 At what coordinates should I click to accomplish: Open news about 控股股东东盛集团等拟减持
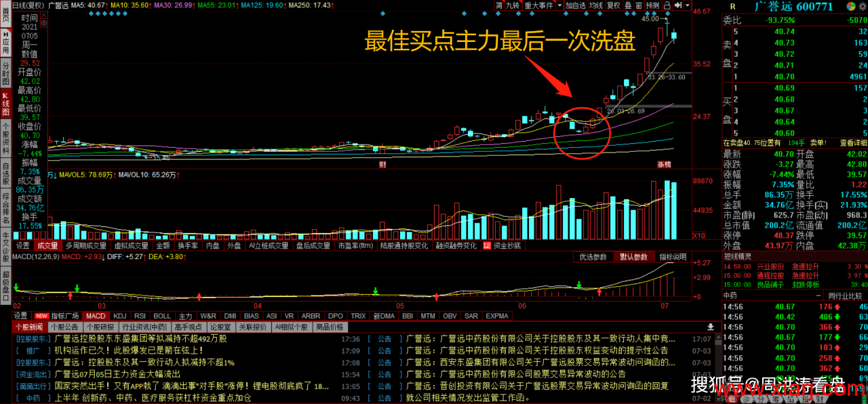(x=140, y=338)
